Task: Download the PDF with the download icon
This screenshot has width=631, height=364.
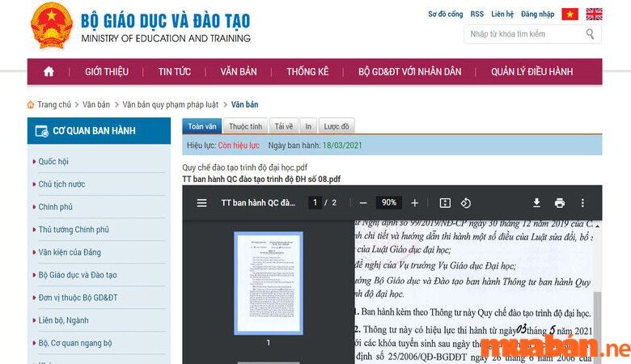Action: point(536,203)
